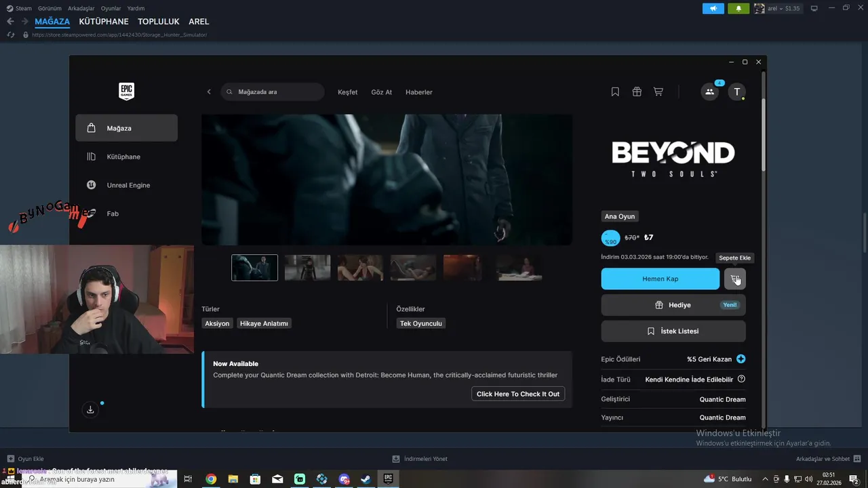Open Steam big picture monitor icon
Screen dimensions: 868x488
[814, 8]
